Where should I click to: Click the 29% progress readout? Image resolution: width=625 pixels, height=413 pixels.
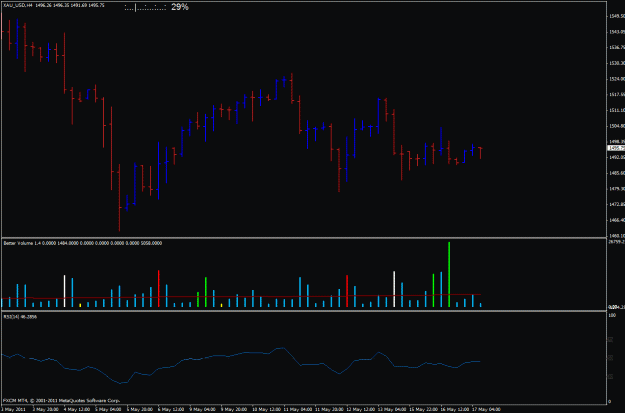(x=180, y=7)
